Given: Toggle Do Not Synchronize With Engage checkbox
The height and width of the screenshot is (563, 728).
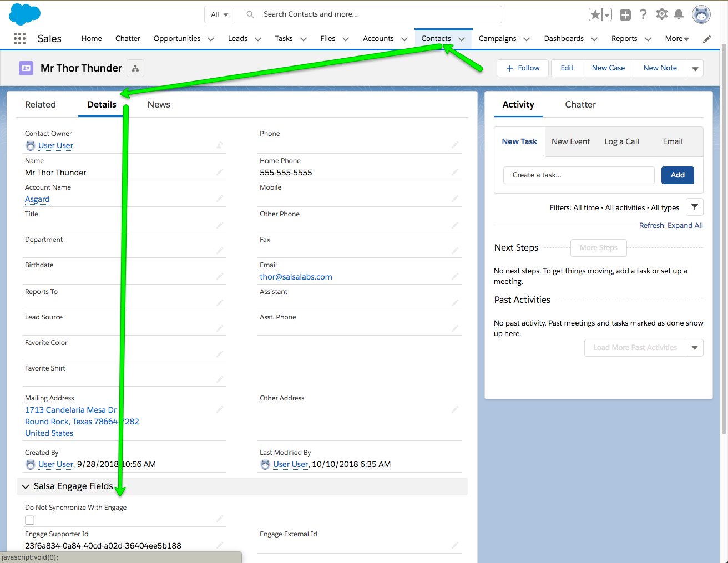Looking at the screenshot, I should coord(30,520).
